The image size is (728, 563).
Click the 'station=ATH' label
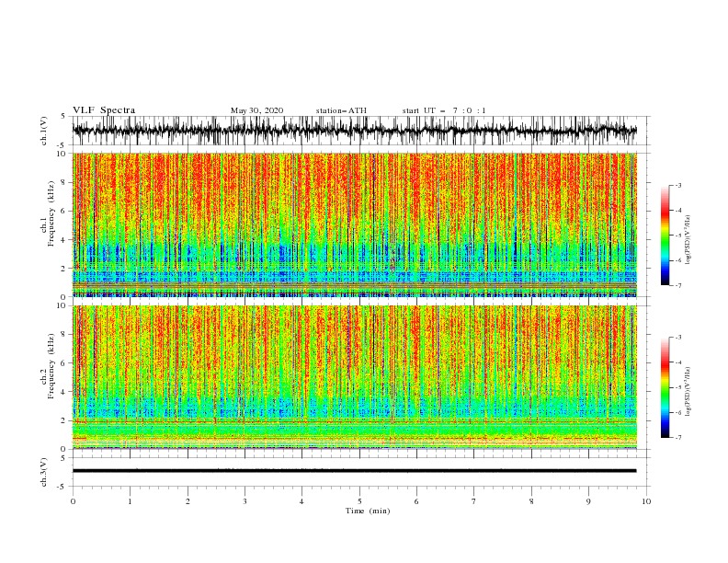pyautogui.click(x=341, y=110)
